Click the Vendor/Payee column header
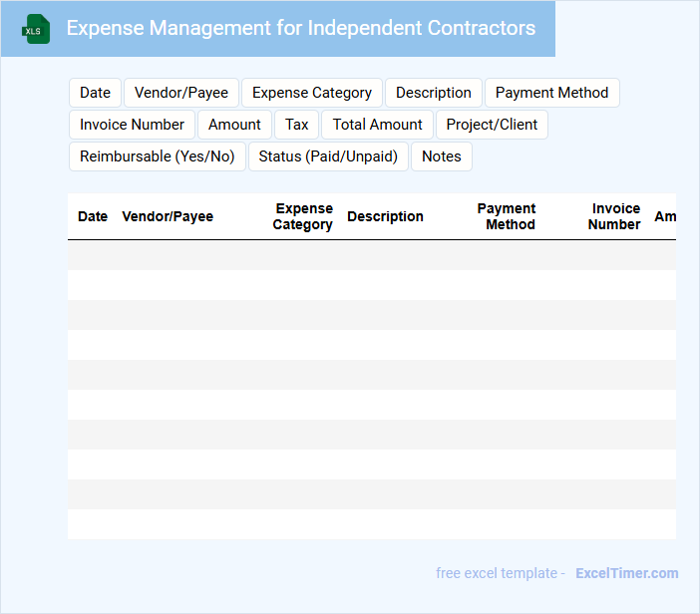700x614 pixels. point(168,216)
